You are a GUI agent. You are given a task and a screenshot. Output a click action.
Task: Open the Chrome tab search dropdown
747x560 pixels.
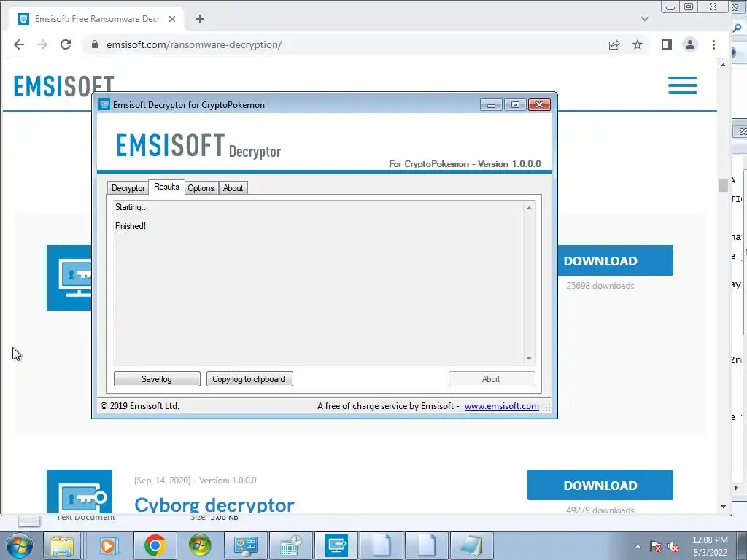click(645, 19)
